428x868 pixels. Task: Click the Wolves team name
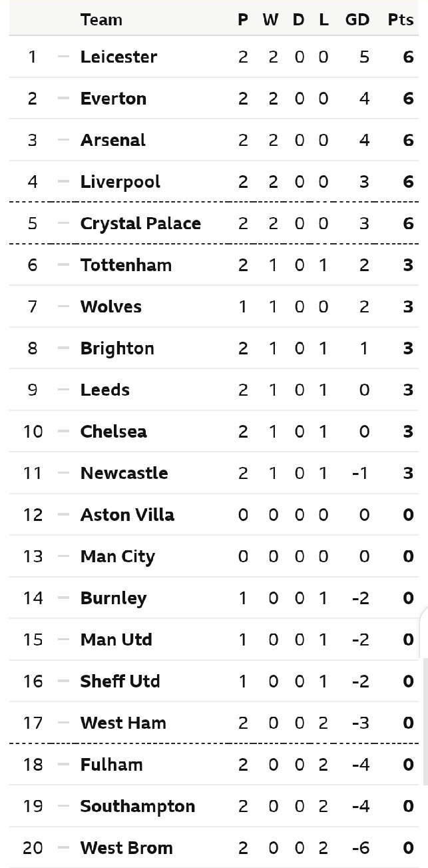110,306
